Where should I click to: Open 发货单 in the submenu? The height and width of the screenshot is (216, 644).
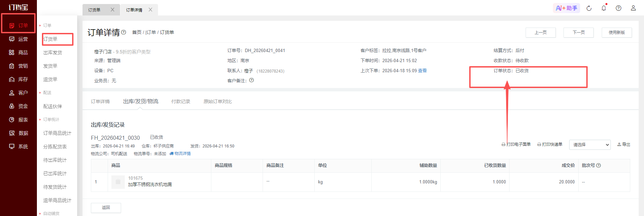point(50,66)
